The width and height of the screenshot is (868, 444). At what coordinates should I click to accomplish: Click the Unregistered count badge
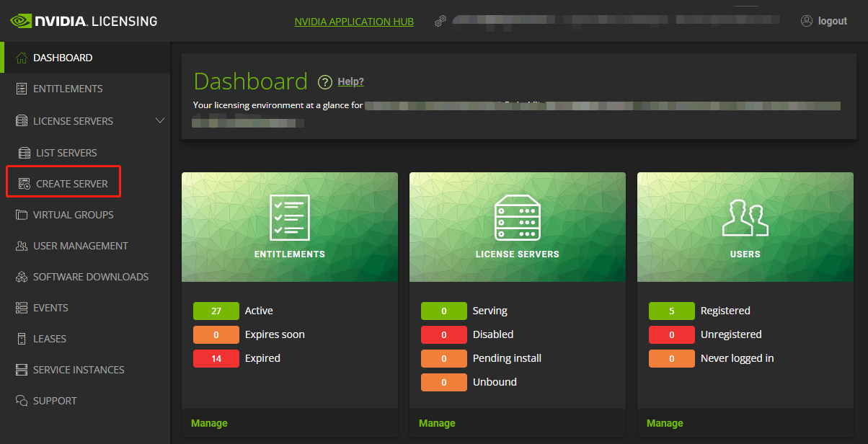coord(672,334)
